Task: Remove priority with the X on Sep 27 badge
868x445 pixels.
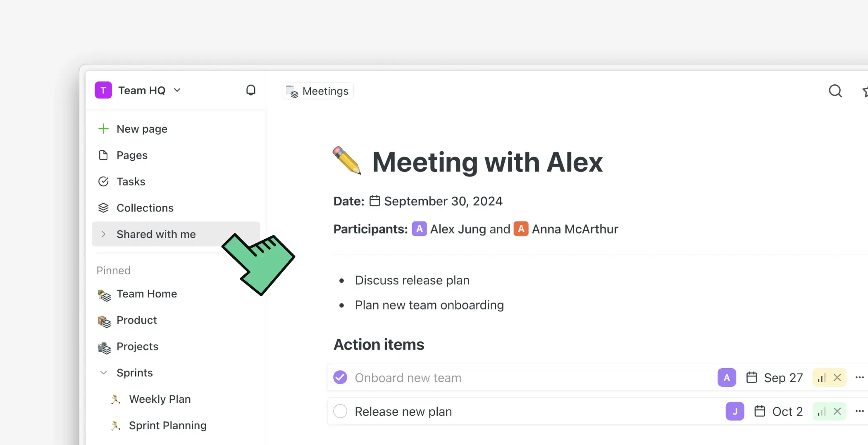Action: coord(838,377)
